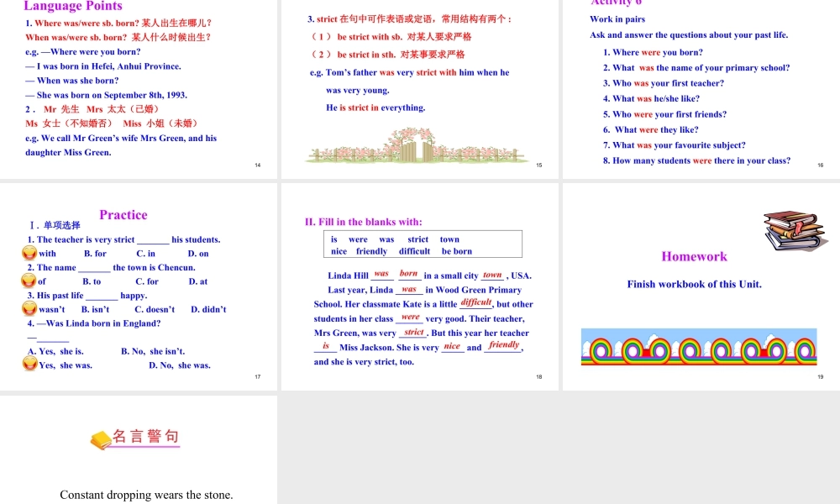Click the rainbow decoration on the Homework slide
This screenshot has height=504, width=840.
[x=697, y=348]
